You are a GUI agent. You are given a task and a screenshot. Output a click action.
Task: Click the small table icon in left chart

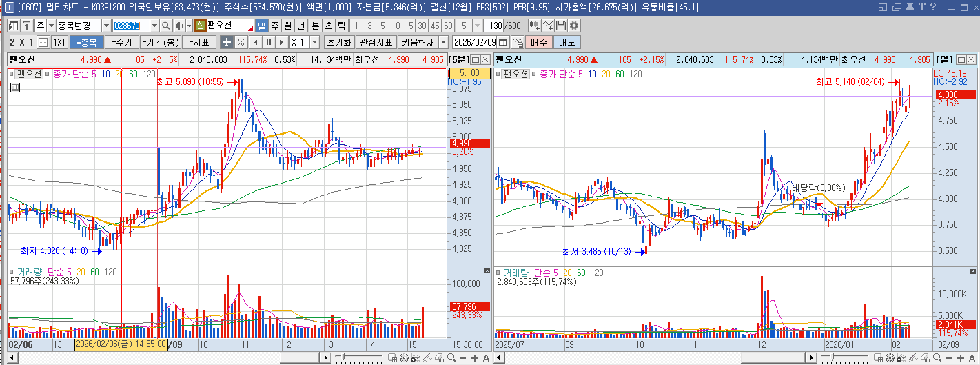point(15,88)
